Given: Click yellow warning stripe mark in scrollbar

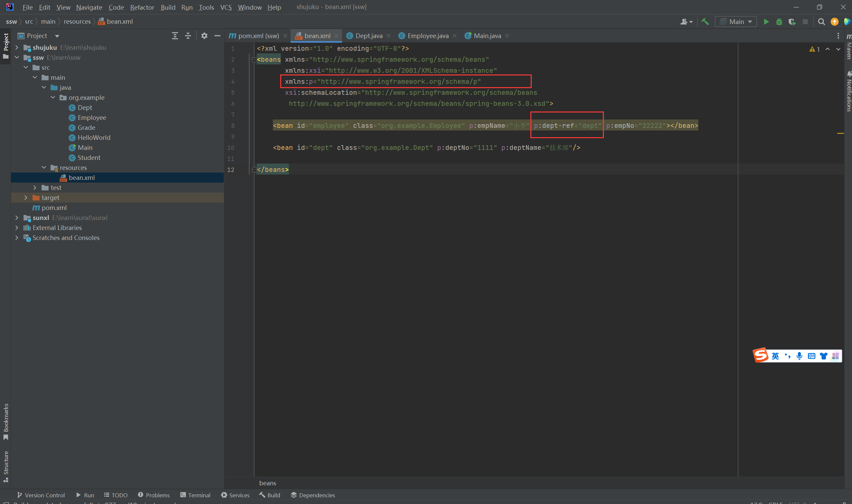Looking at the screenshot, I should coord(840,134).
